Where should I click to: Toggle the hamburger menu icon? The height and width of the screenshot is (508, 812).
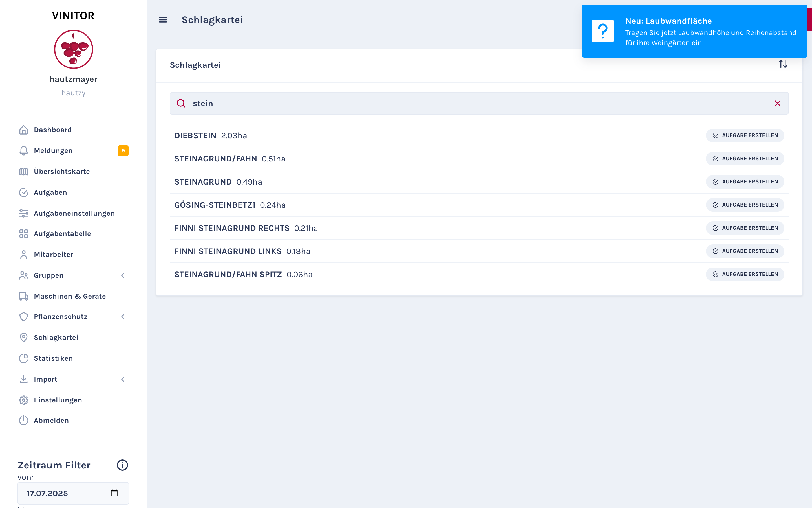pyautogui.click(x=163, y=20)
